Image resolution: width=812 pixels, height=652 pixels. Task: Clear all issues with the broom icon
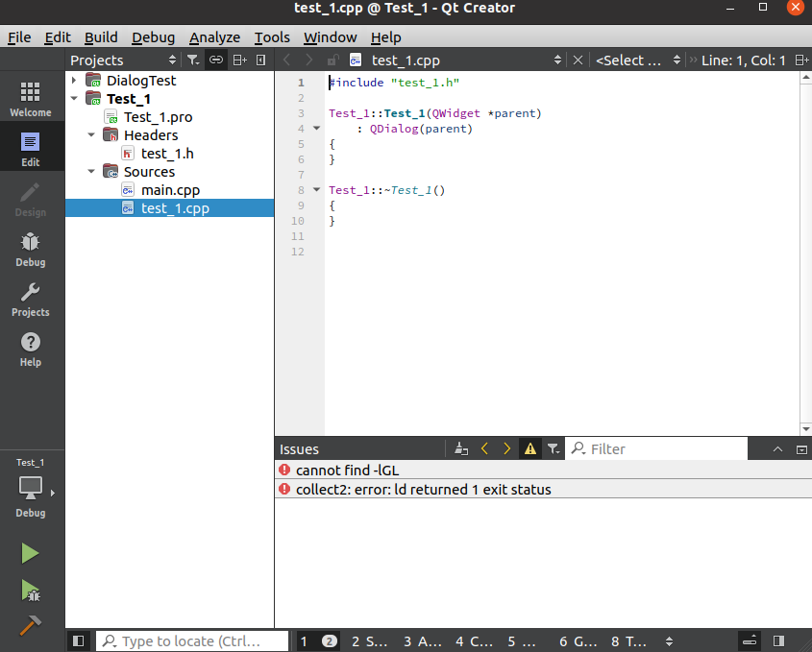(x=460, y=448)
